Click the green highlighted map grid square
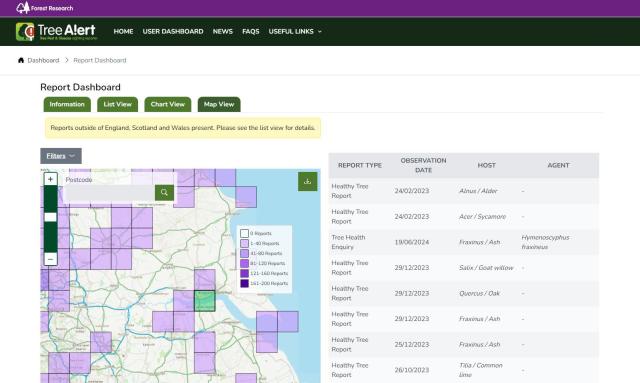 click(x=204, y=301)
